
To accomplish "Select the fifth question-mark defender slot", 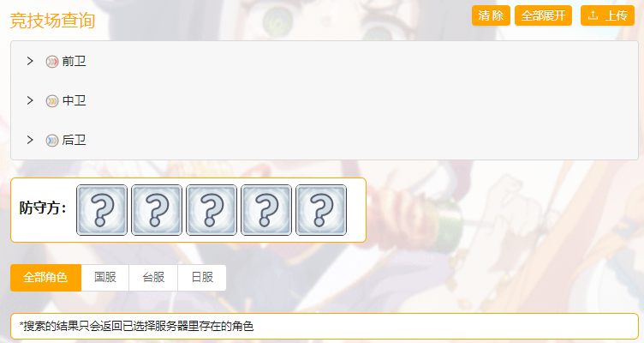I will tap(321, 210).
